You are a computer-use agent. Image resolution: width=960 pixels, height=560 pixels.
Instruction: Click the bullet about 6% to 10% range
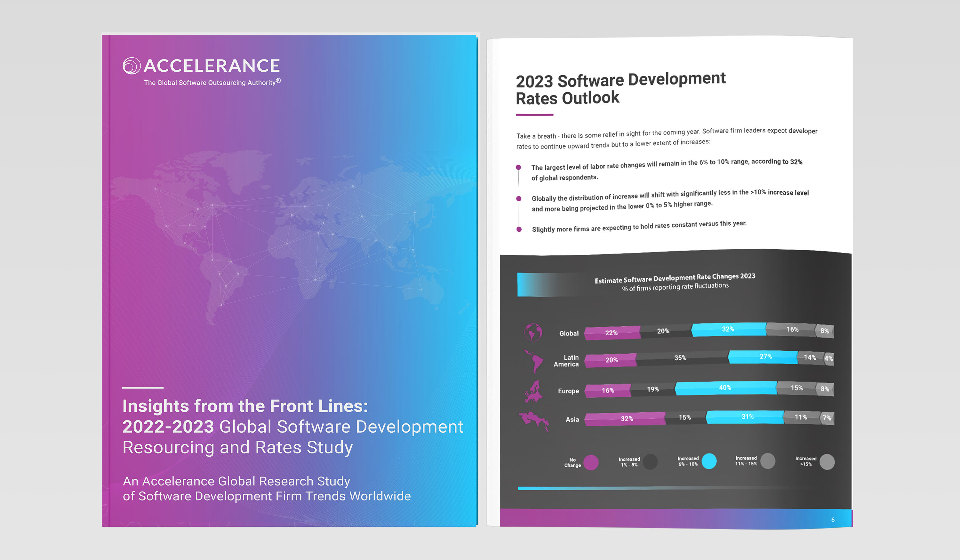[667, 170]
